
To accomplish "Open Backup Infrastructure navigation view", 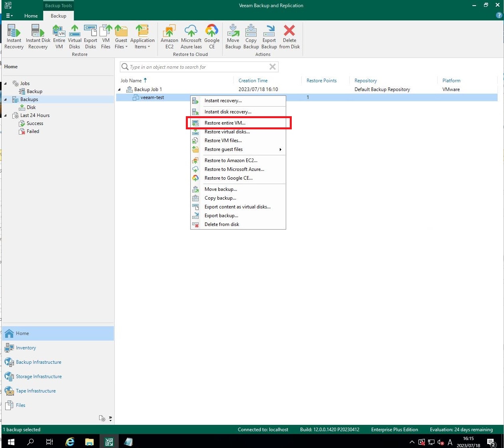I will pos(58,362).
